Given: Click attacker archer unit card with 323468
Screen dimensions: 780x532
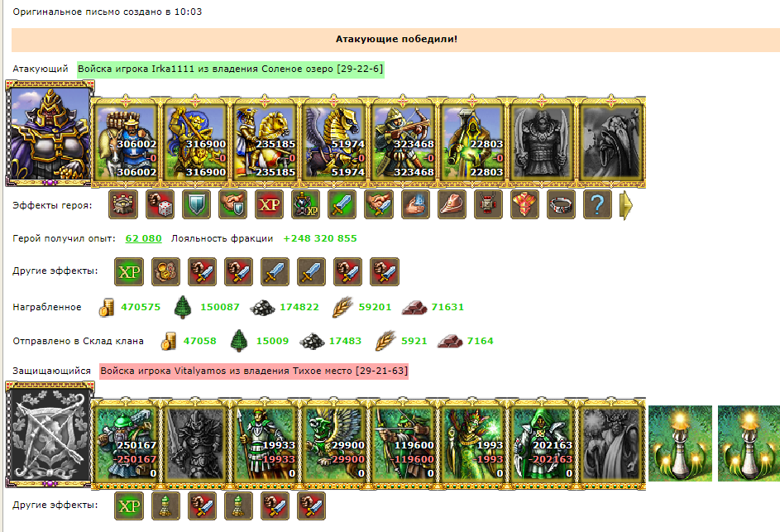Looking at the screenshot, I should coord(403,142).
